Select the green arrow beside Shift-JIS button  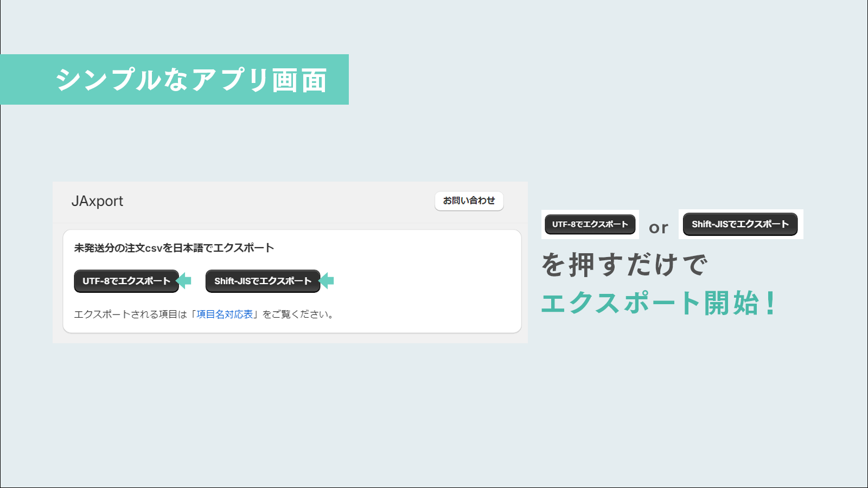pos(325,281)
